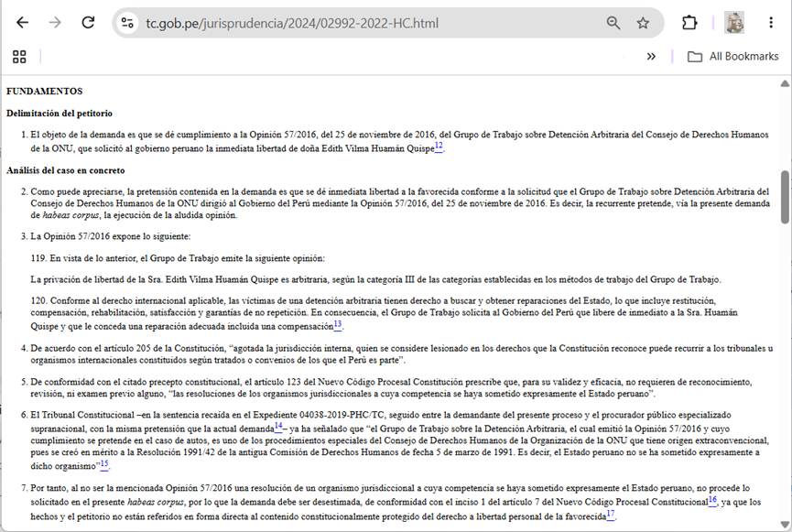Click the forward navigation arrow
Image resolution: width=792 pixels, height=532 pixels.
[55, 23]
